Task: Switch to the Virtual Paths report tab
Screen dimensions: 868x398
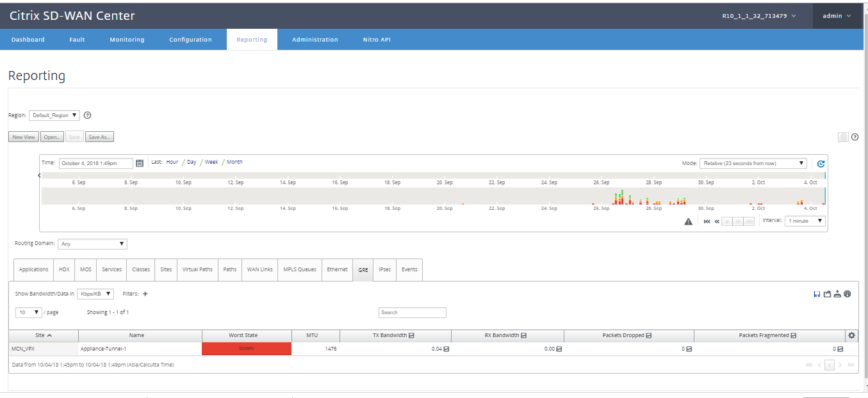Action: 197,269
